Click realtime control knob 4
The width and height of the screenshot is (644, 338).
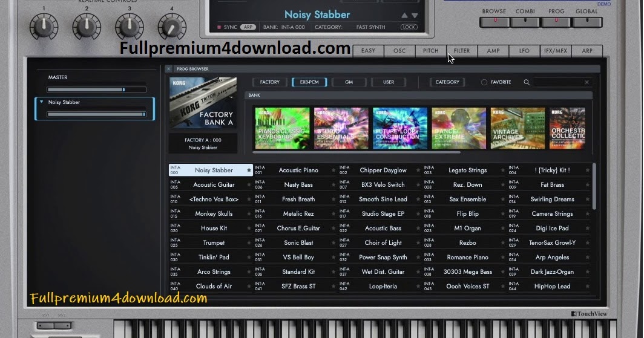pyautogui.click(x=172, y=27)
